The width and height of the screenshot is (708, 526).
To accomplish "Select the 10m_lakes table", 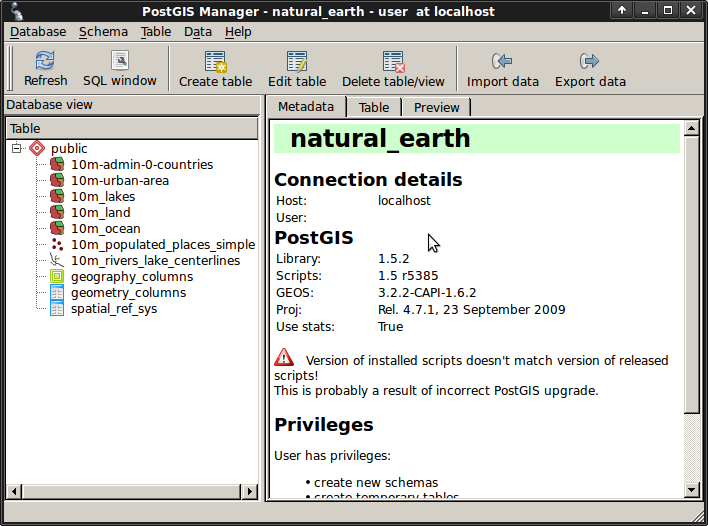I will tap(103, 197).
